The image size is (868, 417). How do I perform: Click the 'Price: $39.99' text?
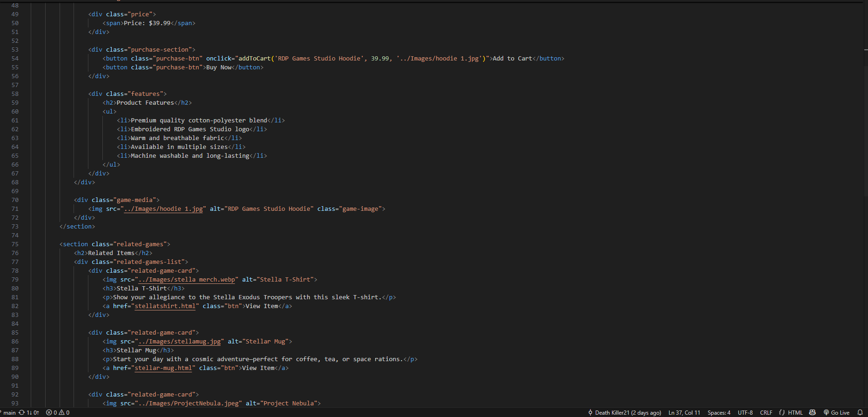point(147,23)
